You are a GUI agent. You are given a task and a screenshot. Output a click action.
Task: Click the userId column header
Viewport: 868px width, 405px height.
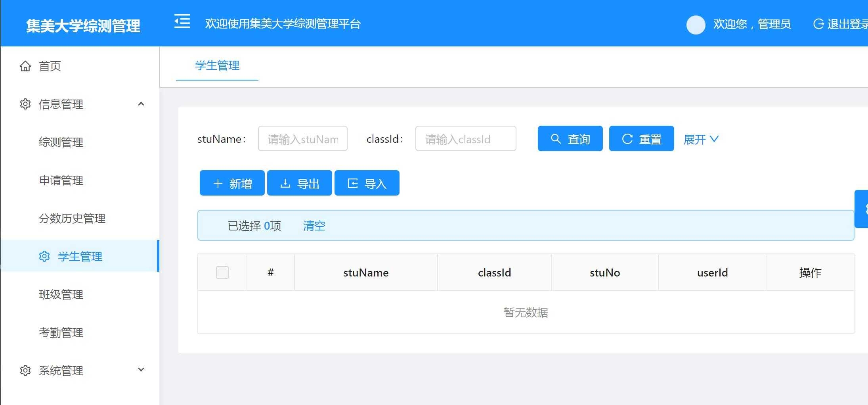click(x=712, y=273)
